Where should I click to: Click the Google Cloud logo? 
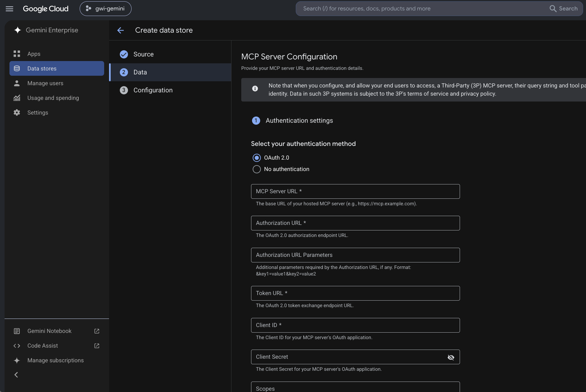click(46, 9)
